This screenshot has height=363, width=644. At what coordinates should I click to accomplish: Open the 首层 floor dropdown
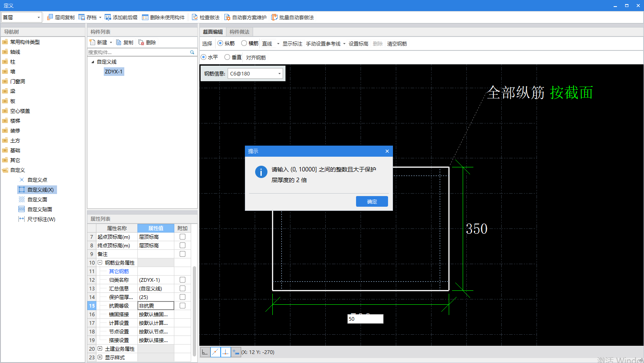click(22, 17)
